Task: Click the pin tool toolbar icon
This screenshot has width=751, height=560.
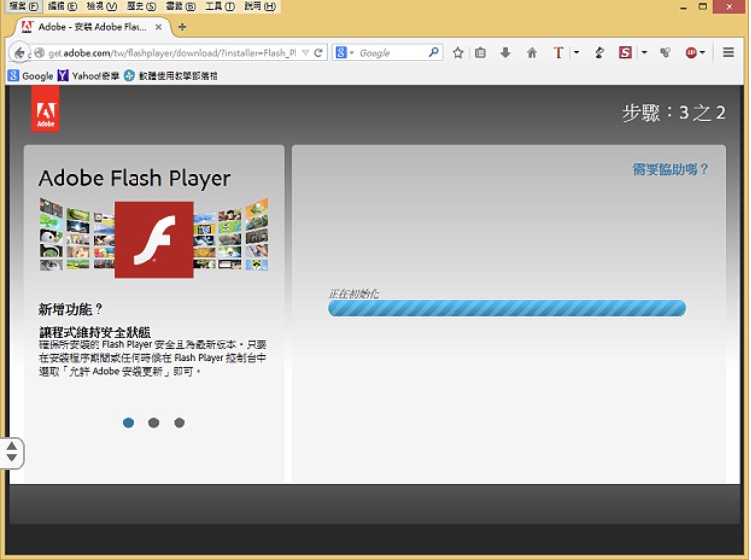Action: tap(599, 53)
